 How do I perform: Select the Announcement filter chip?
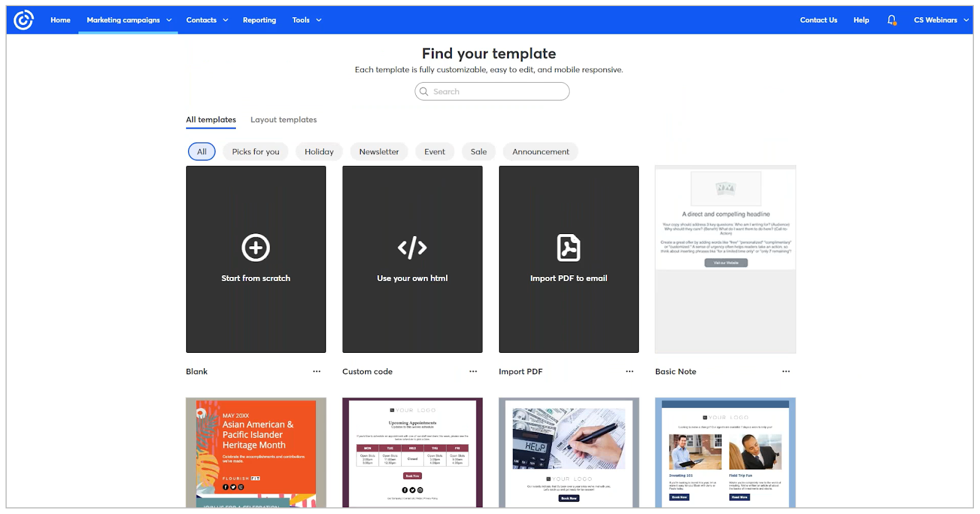tap(541, 151)
